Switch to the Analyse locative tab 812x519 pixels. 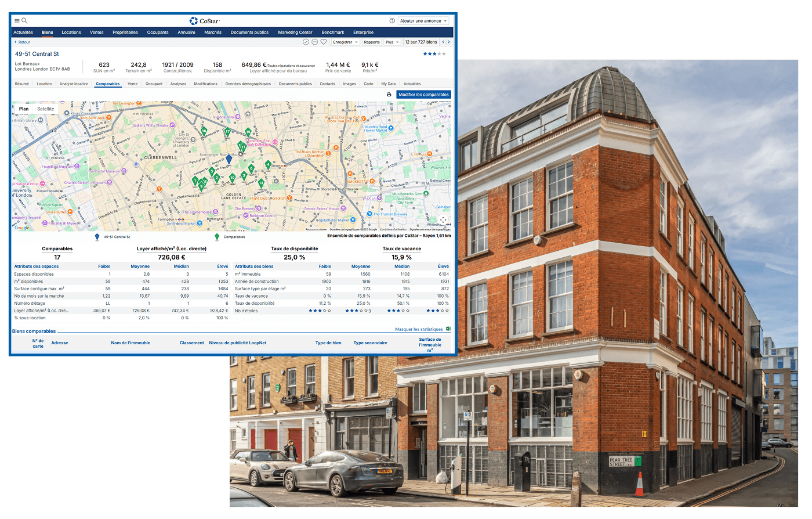pos(74,84)
